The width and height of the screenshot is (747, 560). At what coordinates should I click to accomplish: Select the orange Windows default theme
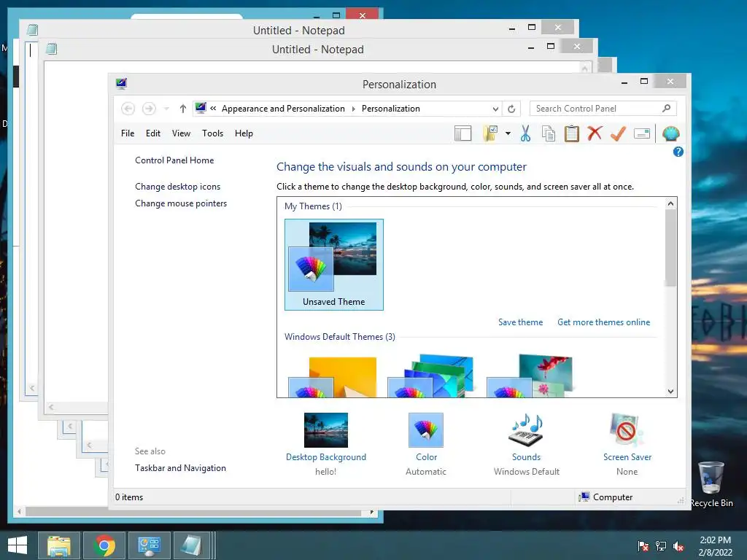coord(333,376)
